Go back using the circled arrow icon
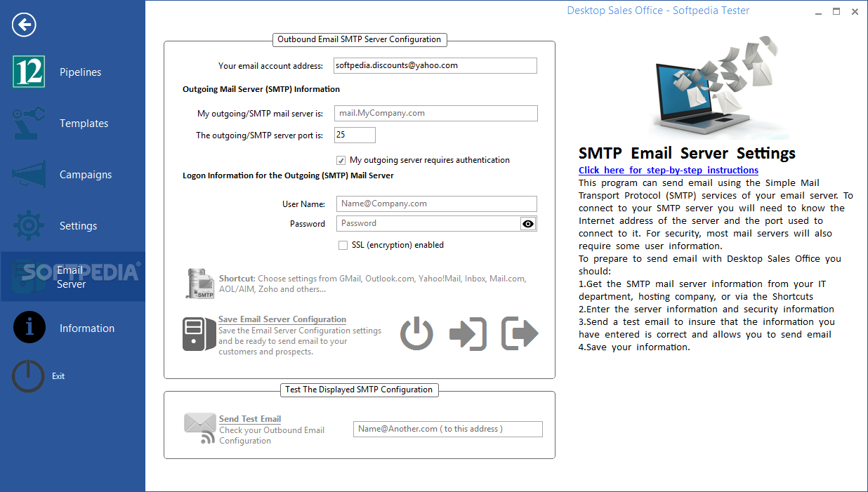The width and height of the screenshot is (868, 492). click(x=24, y=25)
